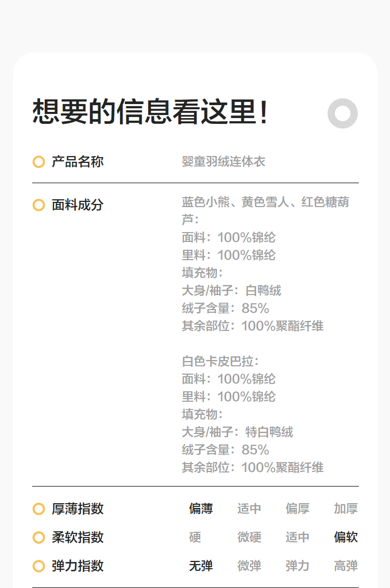Click the gray ring icon beside the title

[343, 113]
